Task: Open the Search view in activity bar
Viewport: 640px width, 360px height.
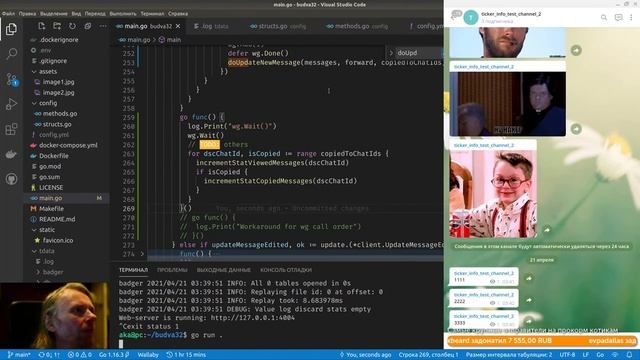Action: tap(11, 53)
